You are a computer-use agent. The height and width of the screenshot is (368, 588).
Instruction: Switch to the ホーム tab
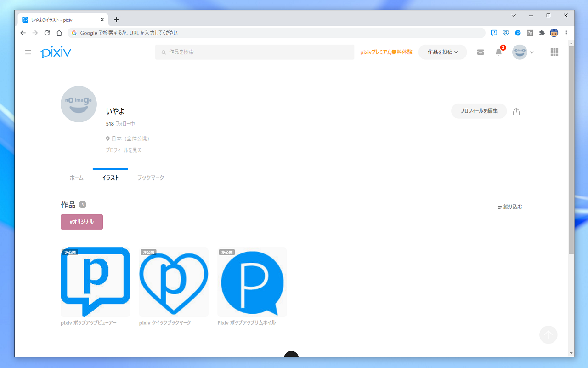77,178
